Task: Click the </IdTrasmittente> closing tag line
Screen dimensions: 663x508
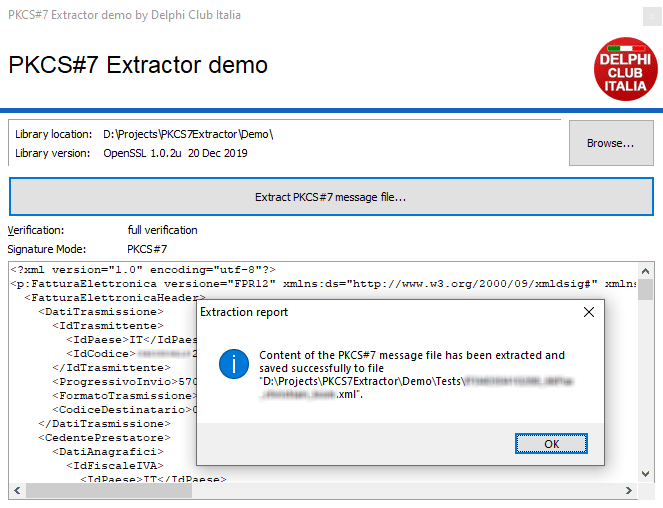Action: coord(111,367)
